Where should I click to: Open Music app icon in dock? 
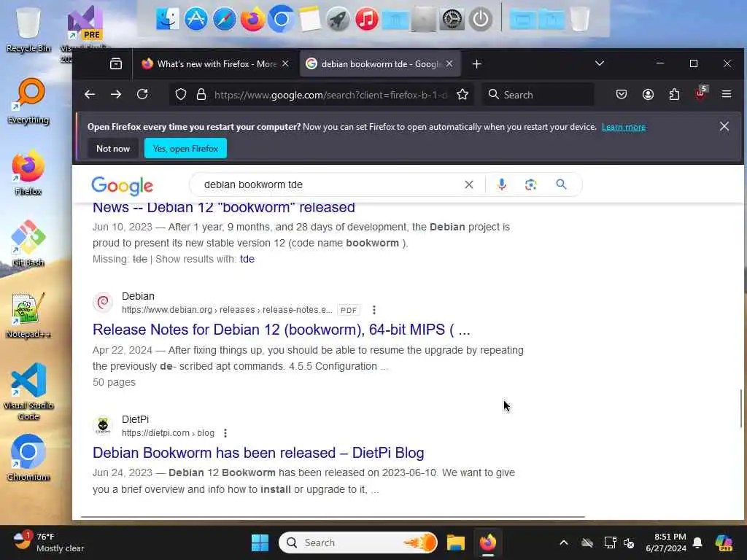point(366,20)
